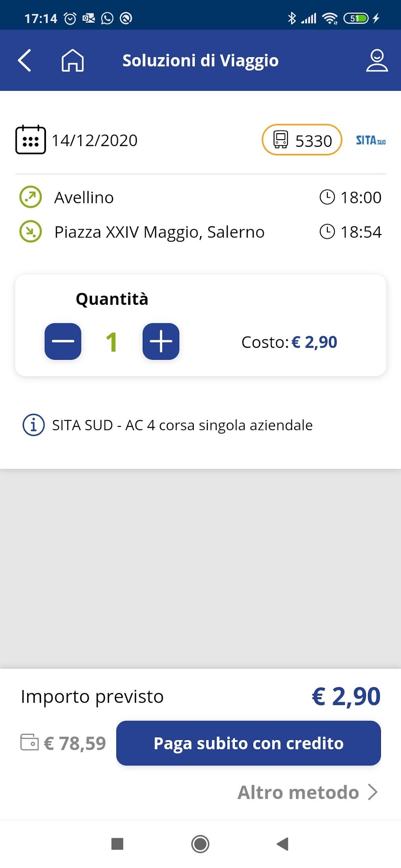Tap the back arrow in header
Viewport: 401px width, 868px height.
pos(24,60)
